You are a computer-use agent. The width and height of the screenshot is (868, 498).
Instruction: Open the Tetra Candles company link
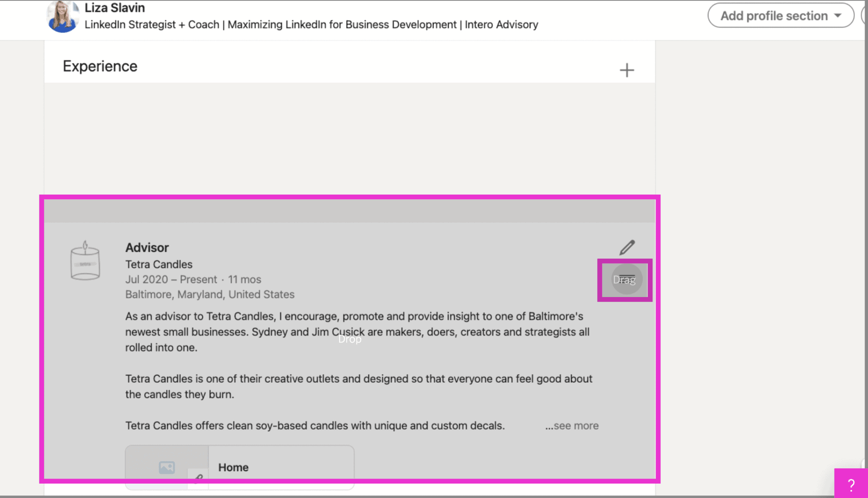click(x=159, y=264)
